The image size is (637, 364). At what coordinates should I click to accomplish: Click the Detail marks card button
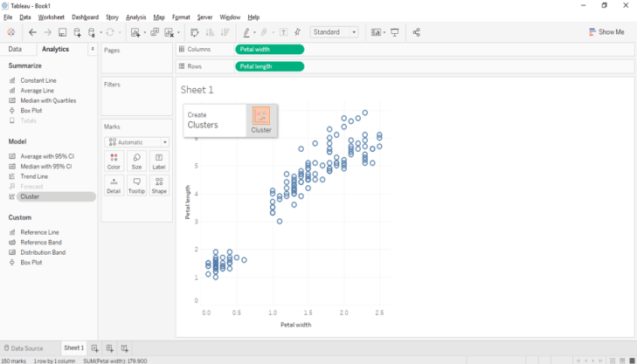point(114,185)
